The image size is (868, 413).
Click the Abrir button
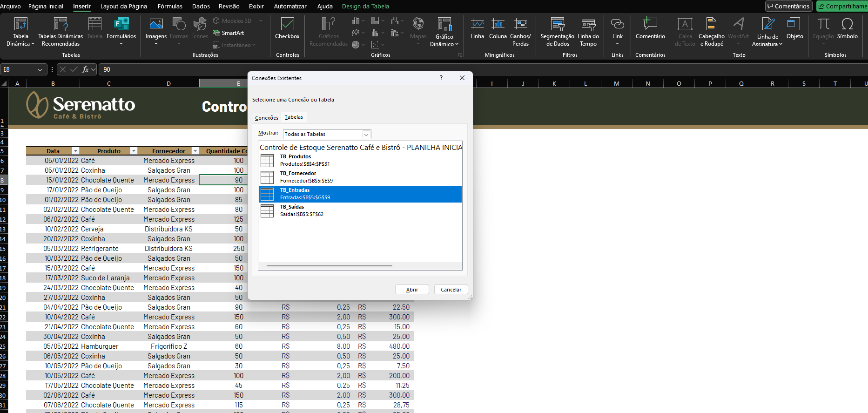tap(412, 290)
